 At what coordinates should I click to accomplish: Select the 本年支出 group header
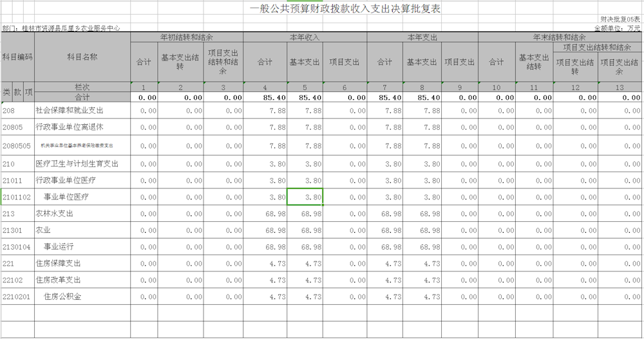tap(422, 38)
